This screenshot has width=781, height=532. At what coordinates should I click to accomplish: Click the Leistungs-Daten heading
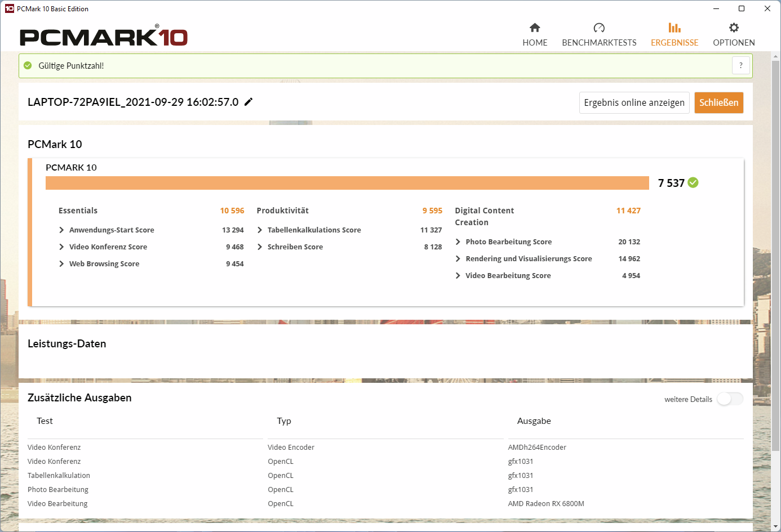[67, 343]
